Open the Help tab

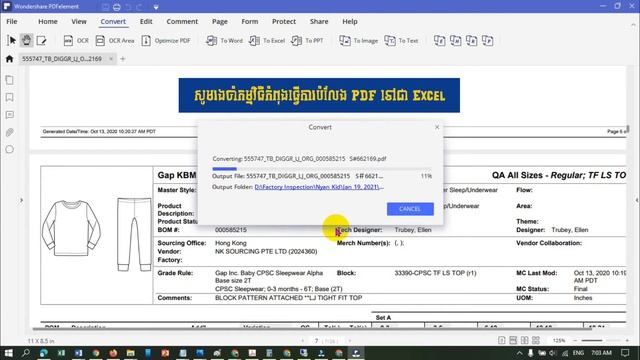pyautogui.click(x=350, y=21)
